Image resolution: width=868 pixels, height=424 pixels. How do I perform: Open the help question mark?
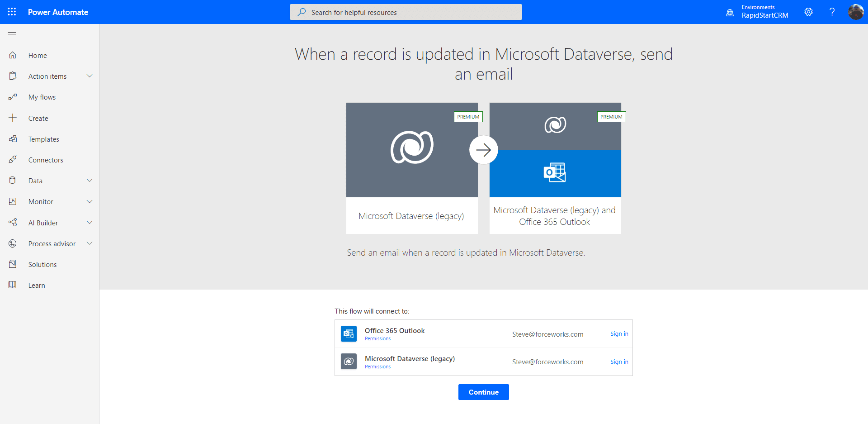click(832, 12)
